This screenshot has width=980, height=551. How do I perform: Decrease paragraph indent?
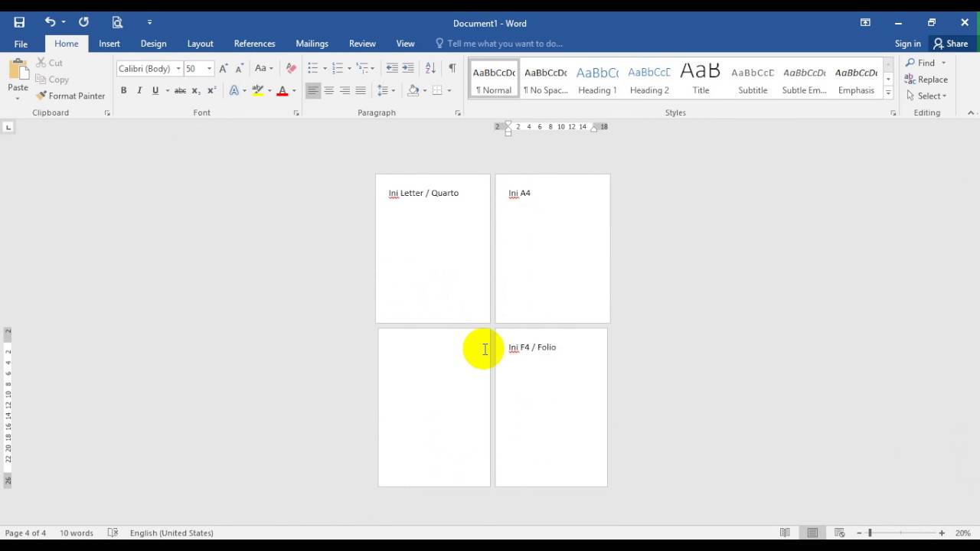coord(392,68)
